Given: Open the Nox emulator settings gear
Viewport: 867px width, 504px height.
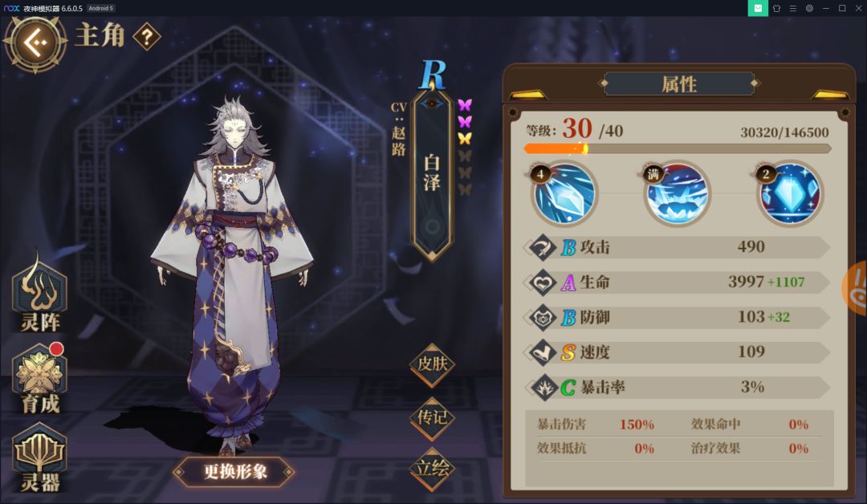Looking at the screenshot, I should [x=809, y=8].
